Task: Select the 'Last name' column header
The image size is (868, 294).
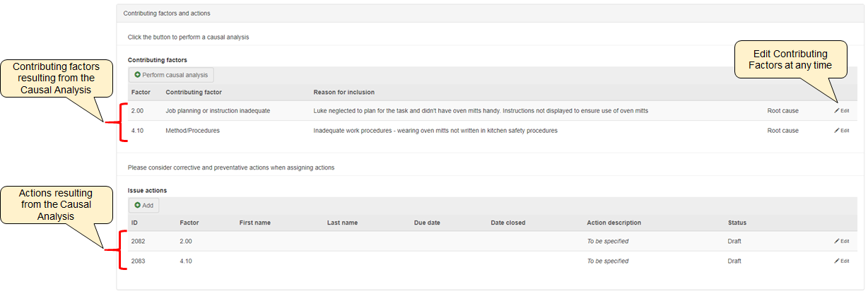Action: (342, 223)
